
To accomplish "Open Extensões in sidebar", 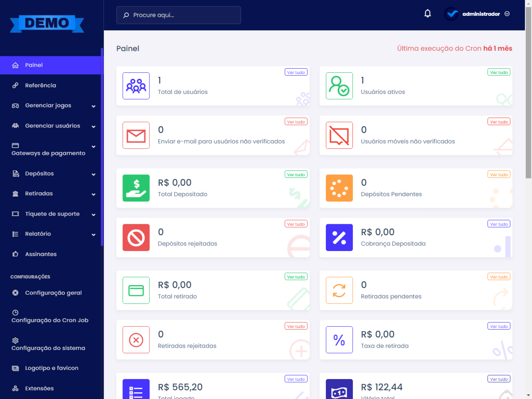I will (x=52, y=388).
